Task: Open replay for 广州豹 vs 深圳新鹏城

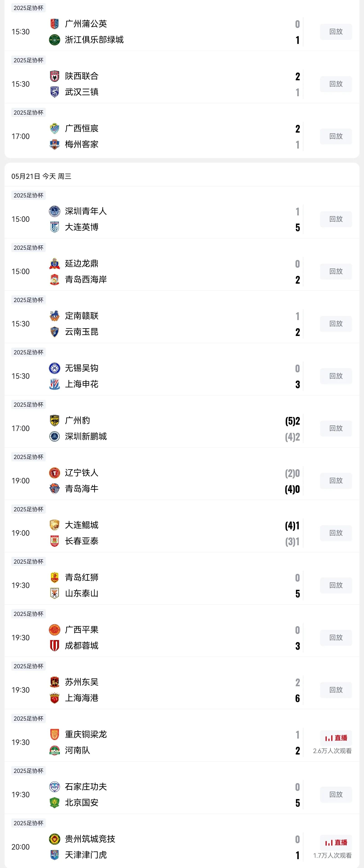Action: 336,428
